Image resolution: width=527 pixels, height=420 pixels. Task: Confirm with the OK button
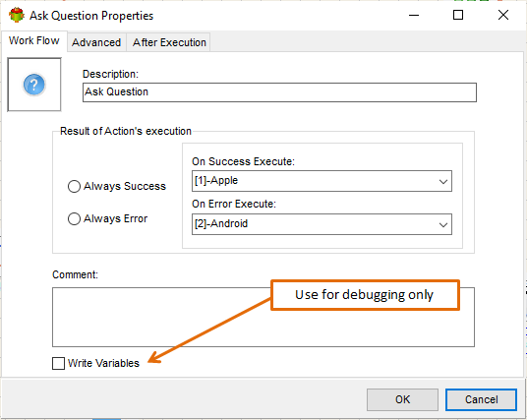pyautogui.click(x=402, y=399)
